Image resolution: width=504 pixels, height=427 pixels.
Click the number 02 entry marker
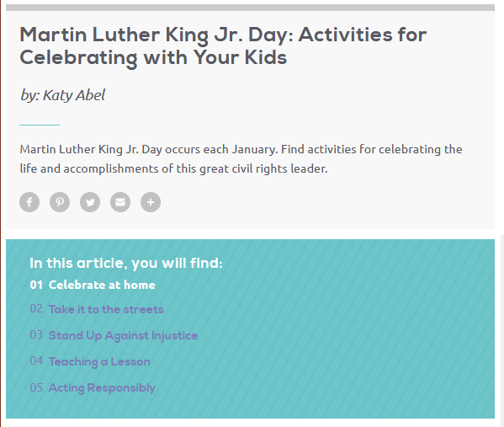[36, 308]
